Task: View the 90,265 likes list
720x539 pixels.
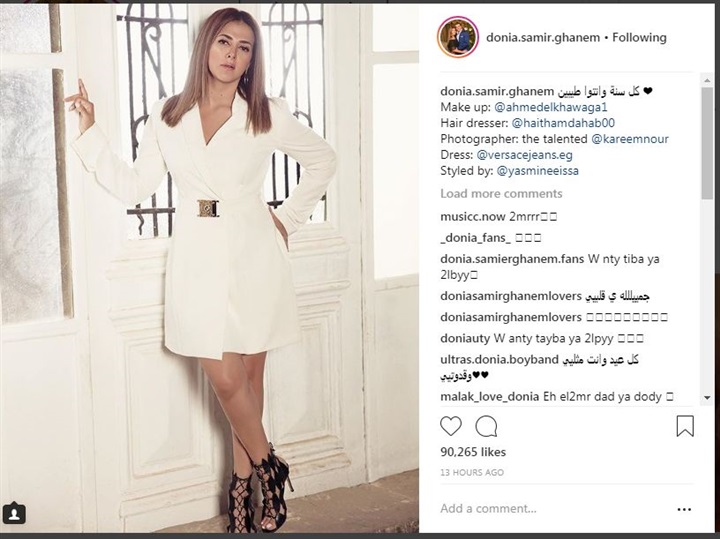Action: [473, 452]
